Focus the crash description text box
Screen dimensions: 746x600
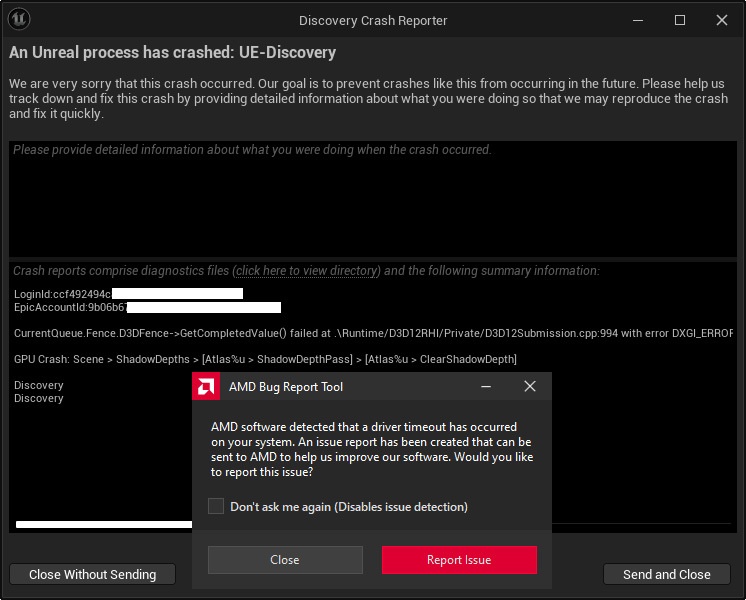[x=373, y=199]
